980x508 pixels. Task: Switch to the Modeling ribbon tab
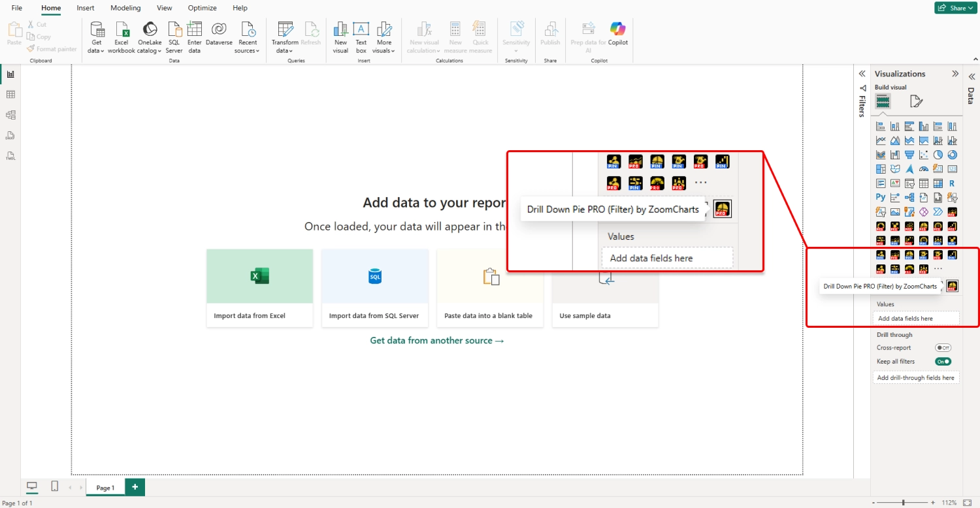pos(125,8)
